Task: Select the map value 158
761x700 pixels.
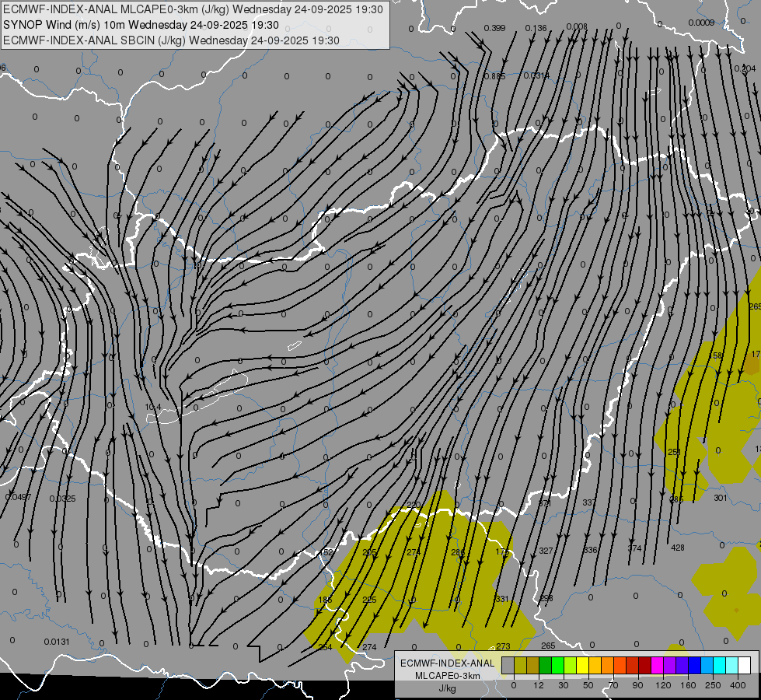Action: pos(716,355)
